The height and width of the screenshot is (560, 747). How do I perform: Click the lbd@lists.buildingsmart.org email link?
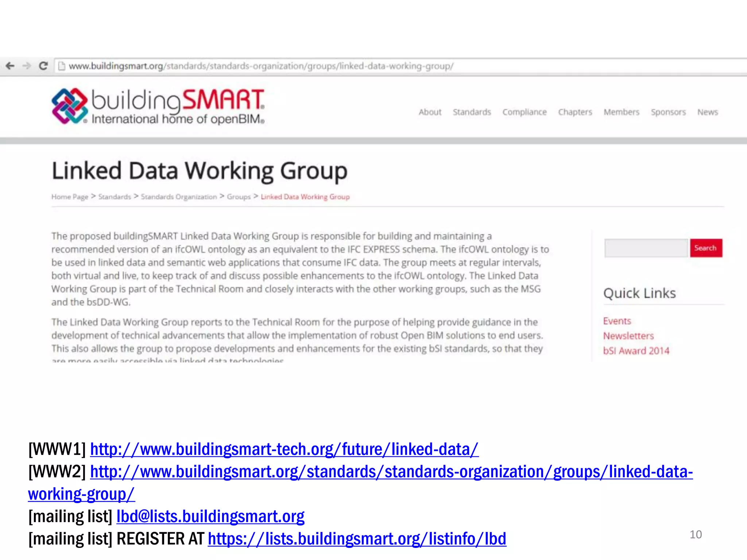pyautogui.click(x=210, y=517)
